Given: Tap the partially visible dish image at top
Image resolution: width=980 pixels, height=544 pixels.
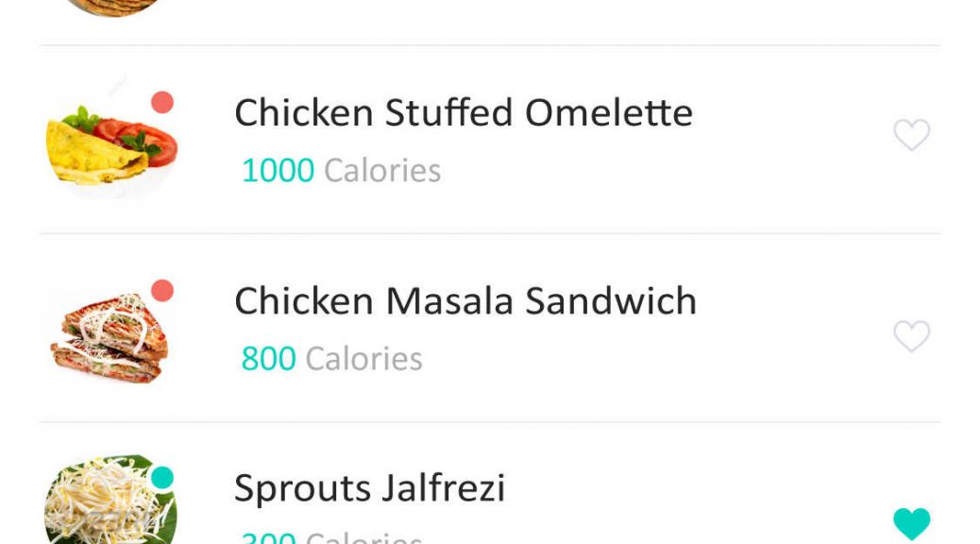Looking at the screenshot, I should click(x=112, y=8).
